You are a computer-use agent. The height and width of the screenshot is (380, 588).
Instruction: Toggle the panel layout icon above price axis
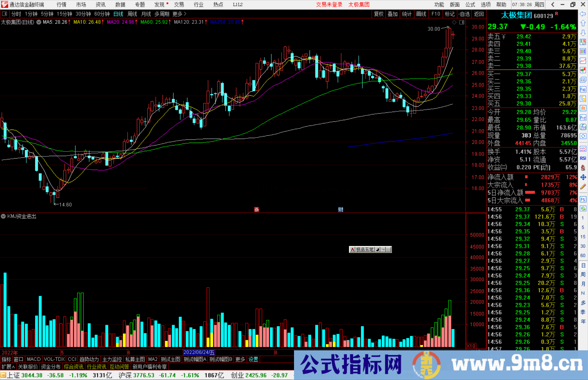click(x=462, y=22)
